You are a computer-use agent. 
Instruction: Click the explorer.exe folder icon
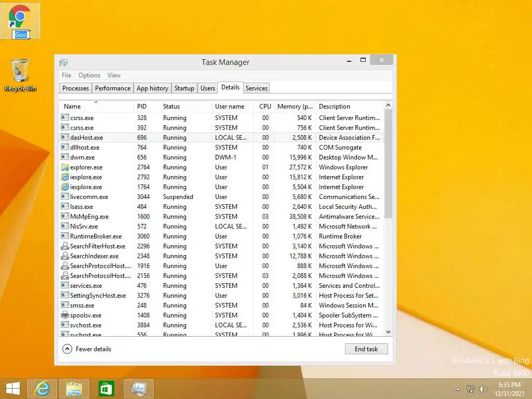click(x=65, y=167)
